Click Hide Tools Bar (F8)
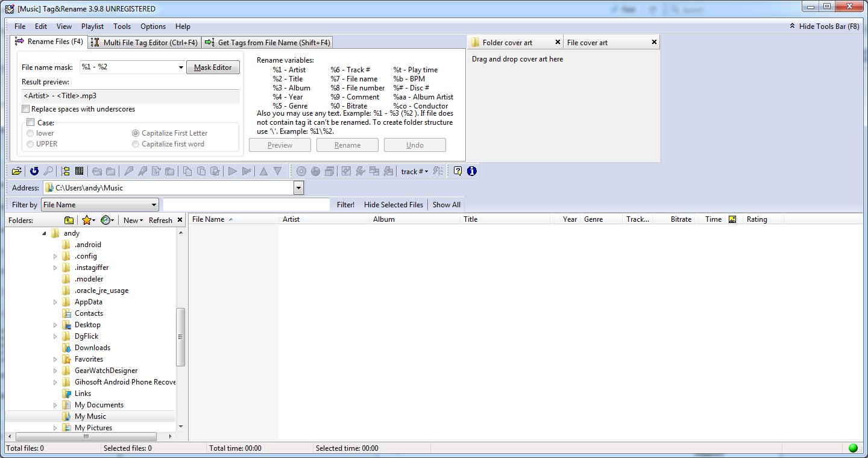The height and width of the screenshot is (458, 868). [x=824, y=27]
